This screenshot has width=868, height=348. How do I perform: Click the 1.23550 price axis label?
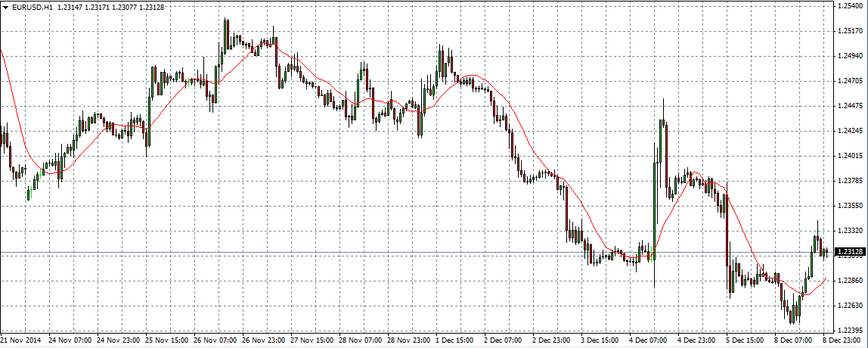click(851, 206)
